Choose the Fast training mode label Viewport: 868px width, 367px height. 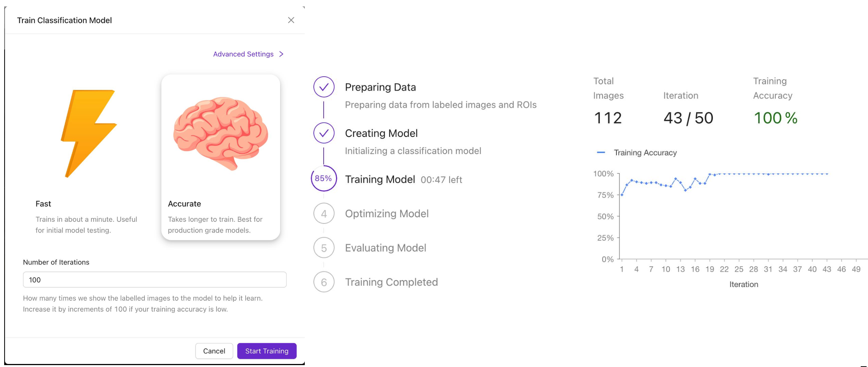click(x=43, y=204)
